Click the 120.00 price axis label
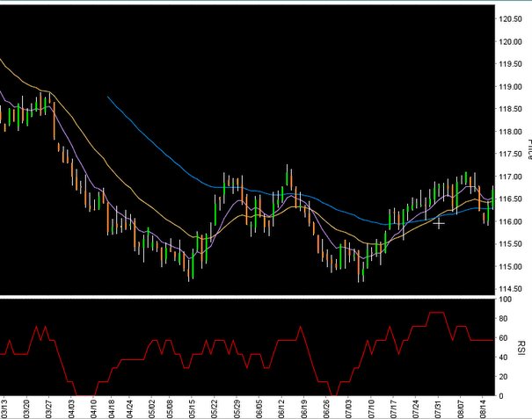The height and width of the screenshot is (419, 532). coord(510,41)
